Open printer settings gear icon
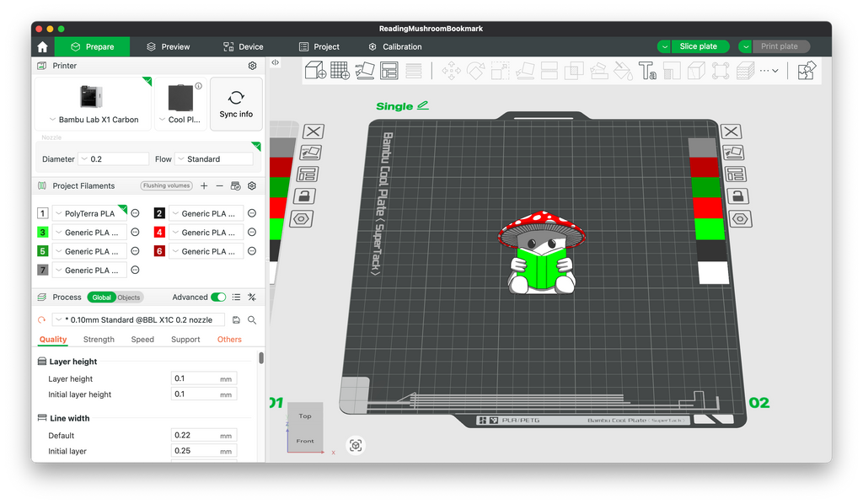 click(x=252, y=66)
